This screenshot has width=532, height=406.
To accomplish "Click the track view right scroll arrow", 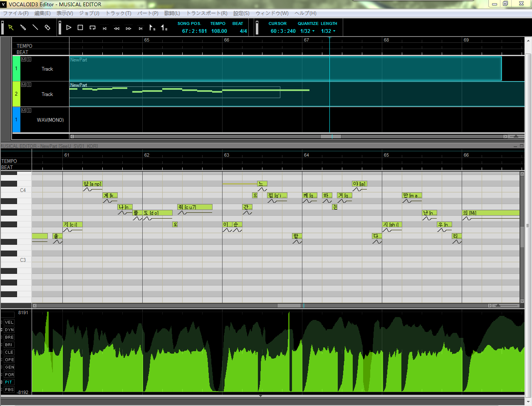I will [x=505, y=136].
